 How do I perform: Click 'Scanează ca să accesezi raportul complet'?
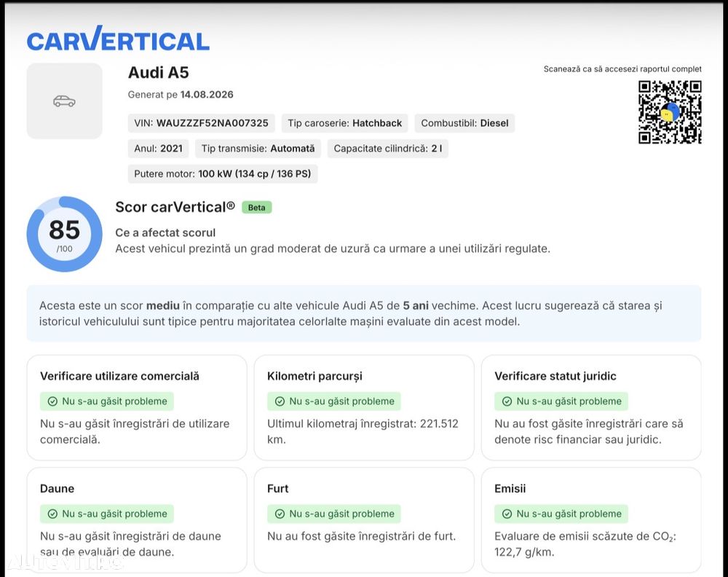(622, 69)
